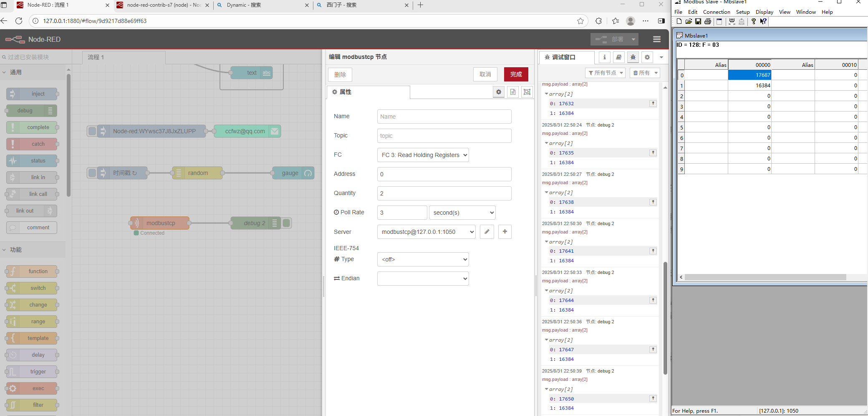This screenshot has width=868, height=416.
Task: Open IEEE-754 Type dropdown
Action: click(x=423, y=259)
